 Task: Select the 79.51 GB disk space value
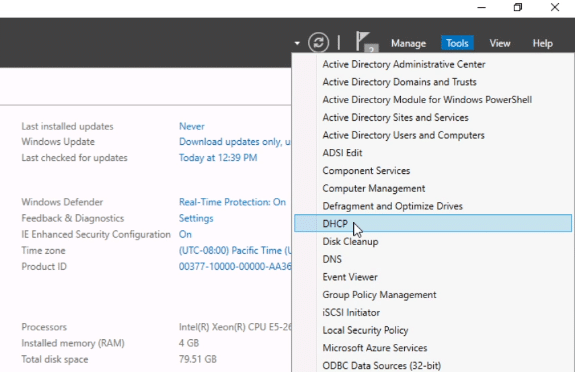[198, 359]
